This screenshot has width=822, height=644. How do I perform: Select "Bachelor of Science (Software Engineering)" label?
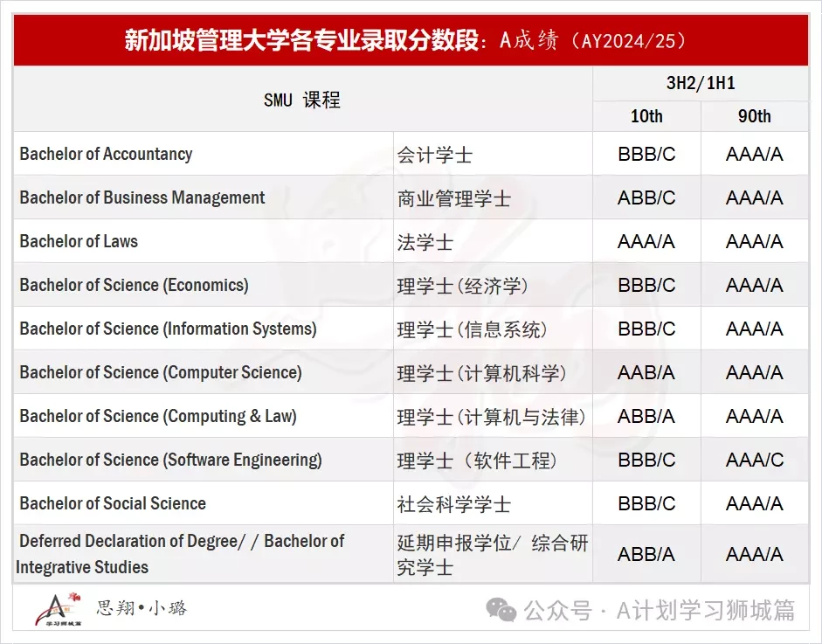tap(171, 460)
